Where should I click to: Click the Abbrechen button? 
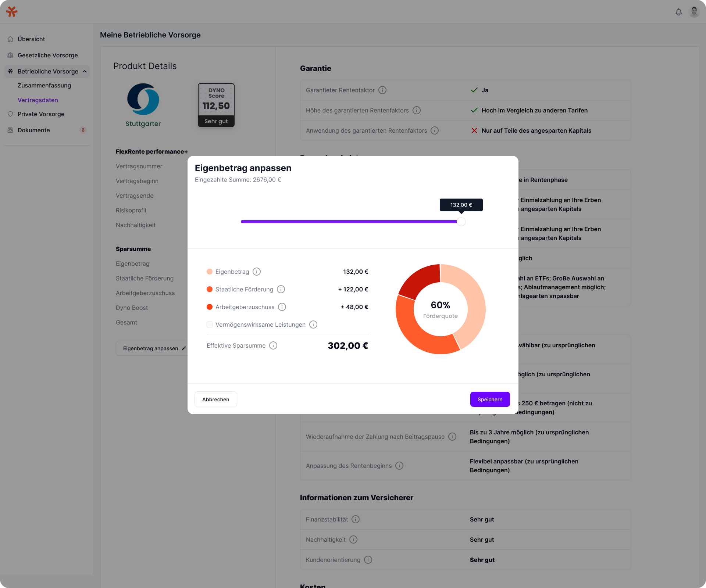[x=216, y=399]
